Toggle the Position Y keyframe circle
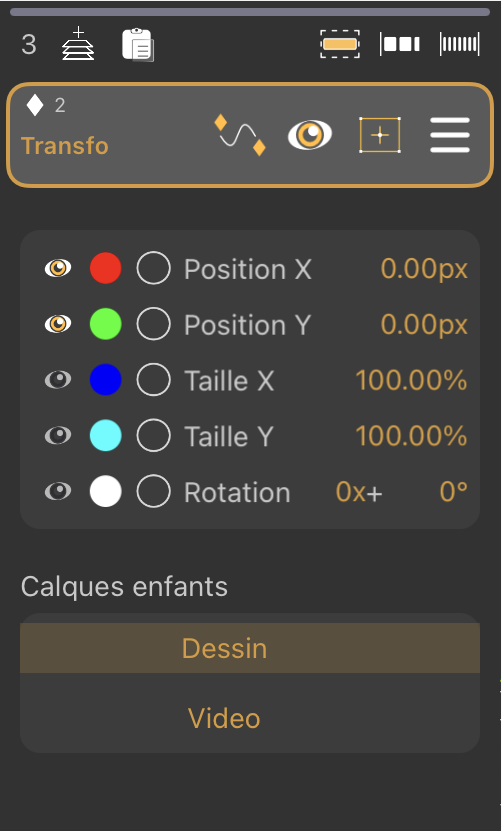 (154, 324)
